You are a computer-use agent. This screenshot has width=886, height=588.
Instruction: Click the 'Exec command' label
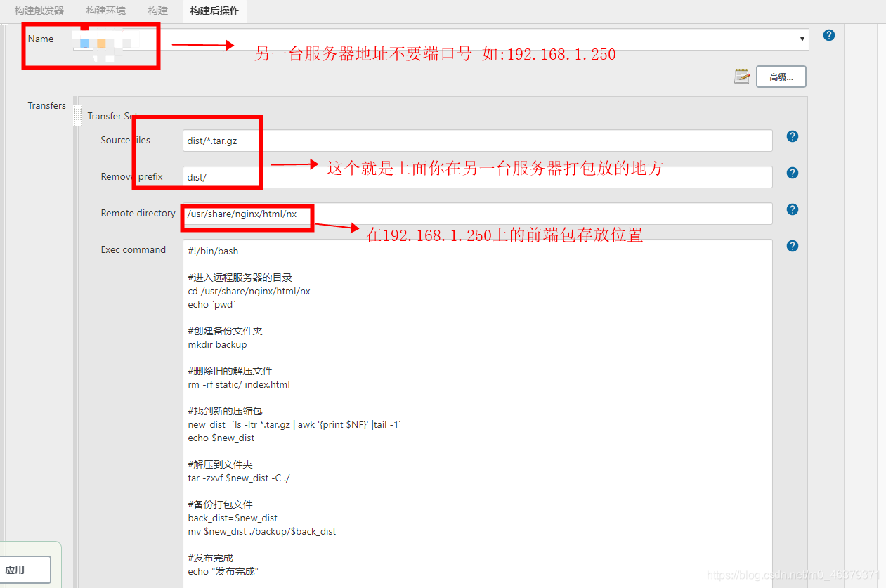133,249
